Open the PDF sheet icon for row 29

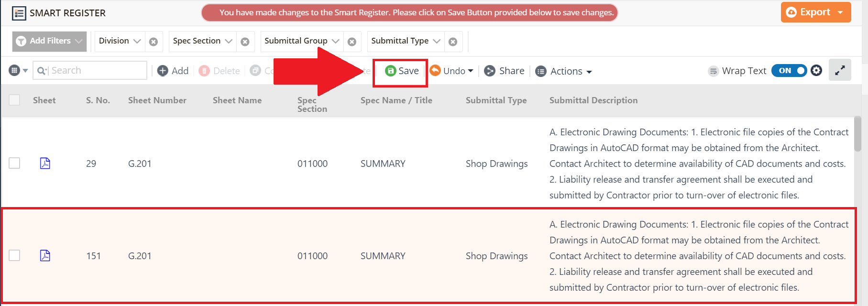point(45,164)
